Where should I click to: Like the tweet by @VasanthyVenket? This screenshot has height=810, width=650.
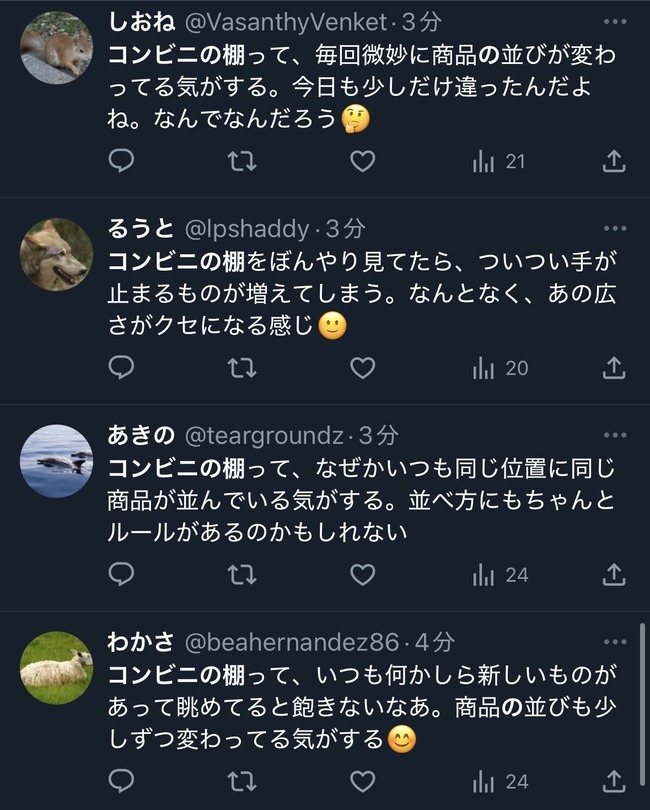coord(363,161)
